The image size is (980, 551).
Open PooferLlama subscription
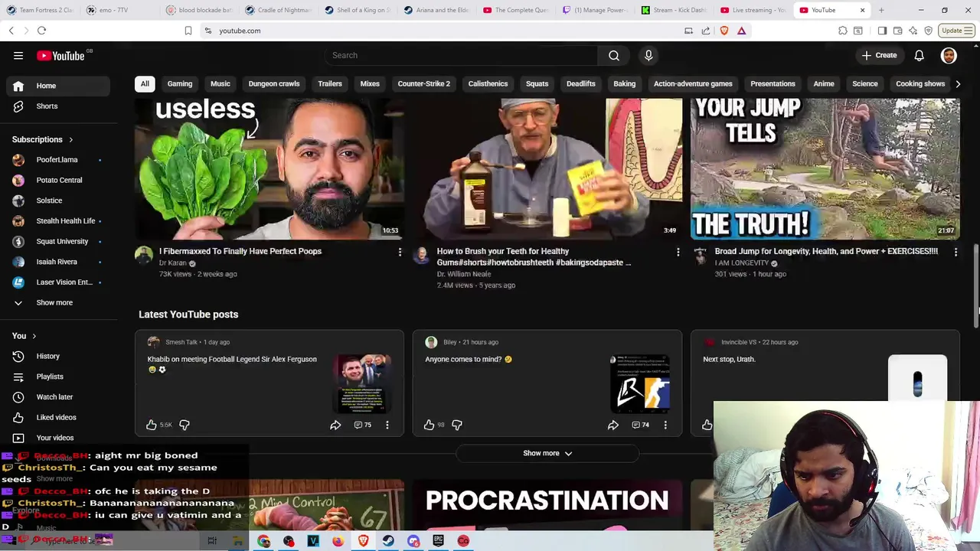click(x=57, y=160)
